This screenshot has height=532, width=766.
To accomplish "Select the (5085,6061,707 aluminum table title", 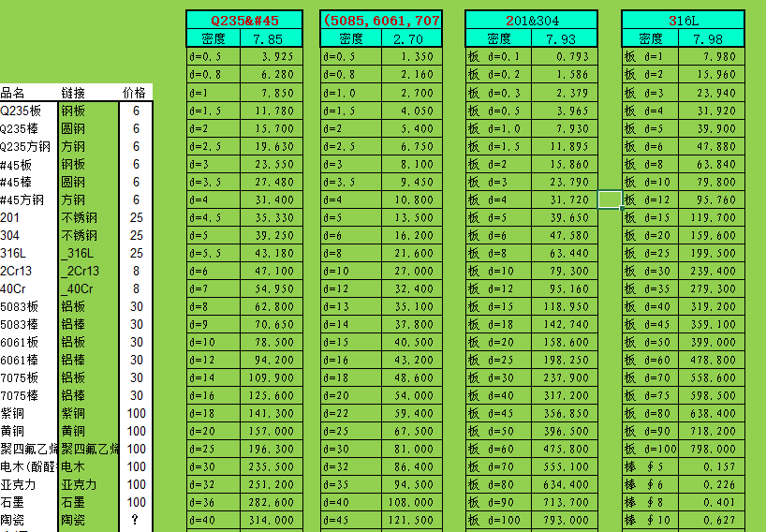I will coord(381,21).
